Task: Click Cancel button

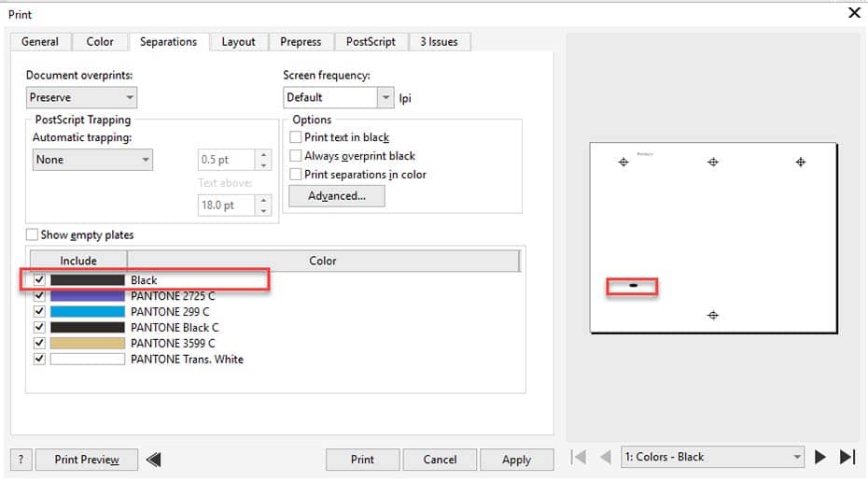Action: [440, 460]
